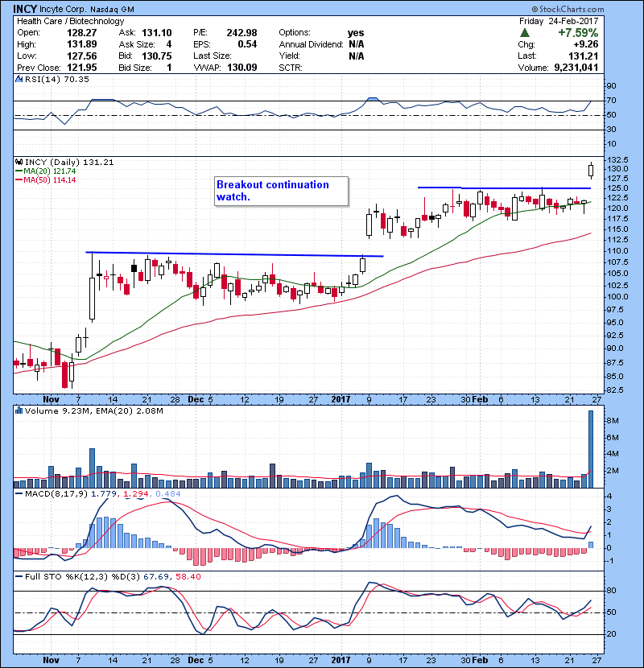Click the dash icon before Full STO
This screenshot has height=668, width=644.
pyautogui.click(x=19, y=576)
